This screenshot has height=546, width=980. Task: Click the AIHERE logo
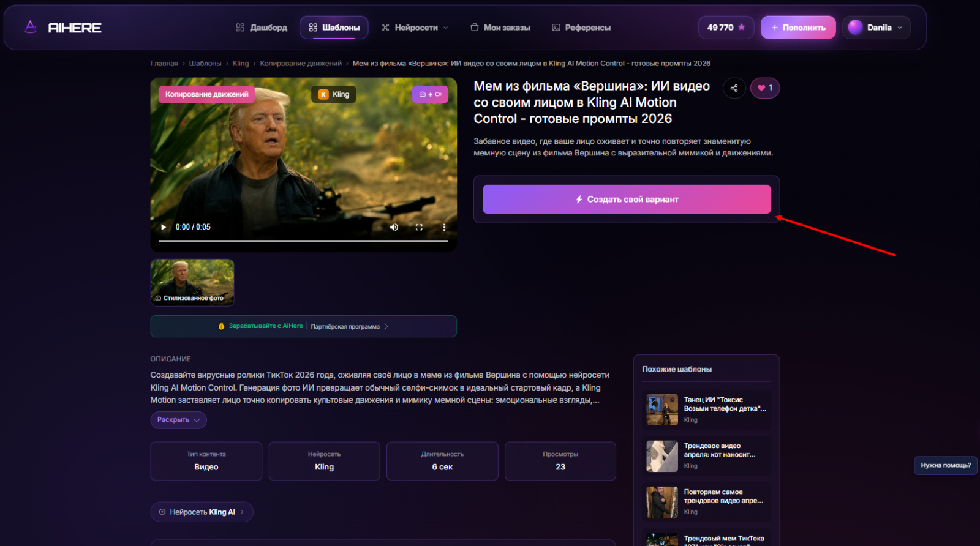pos(62,28)
